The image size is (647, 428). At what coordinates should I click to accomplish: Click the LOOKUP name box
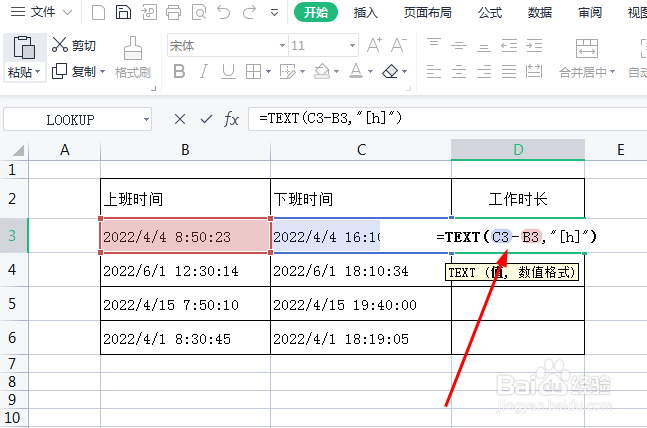[78, 120]
